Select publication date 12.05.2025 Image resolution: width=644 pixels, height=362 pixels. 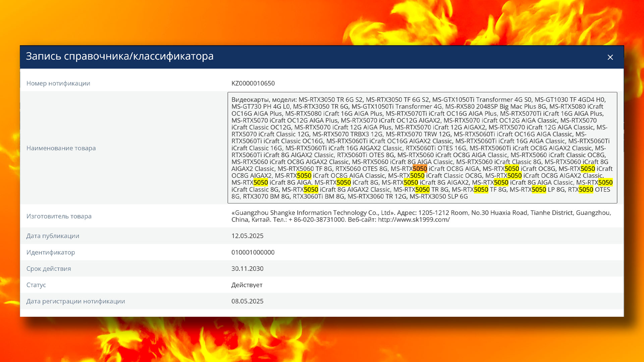point(247,236)
